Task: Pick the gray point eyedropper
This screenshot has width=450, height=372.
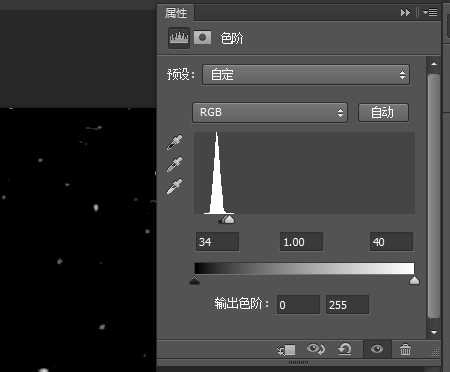Action: pos(175,164)
